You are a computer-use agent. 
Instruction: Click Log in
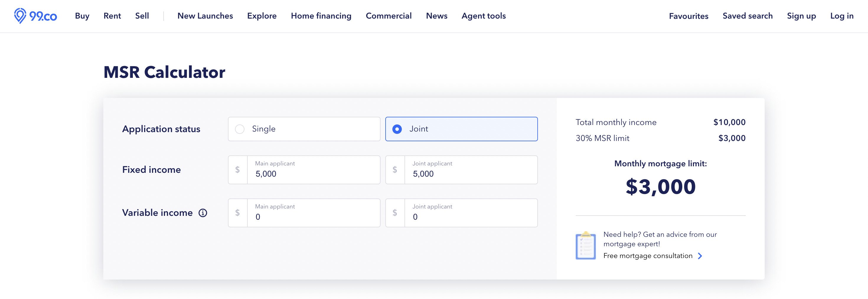(842, 16)
